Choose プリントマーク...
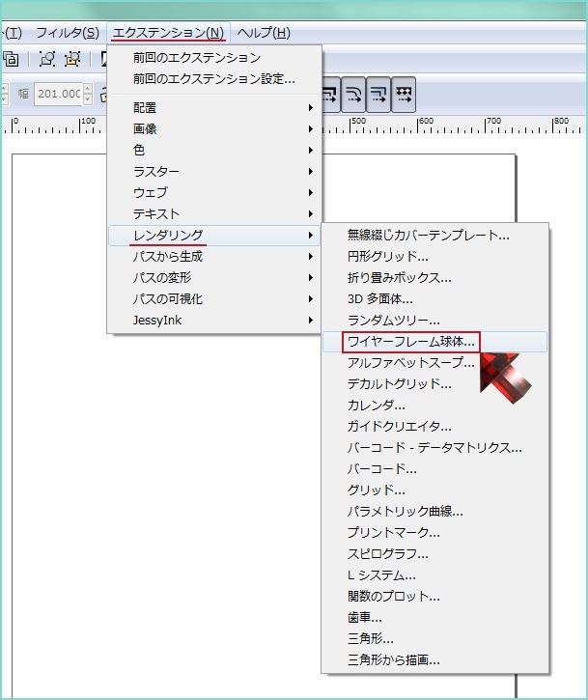This screenshot has height=700, width=588. pyautogui.click(x=434, y=533)
